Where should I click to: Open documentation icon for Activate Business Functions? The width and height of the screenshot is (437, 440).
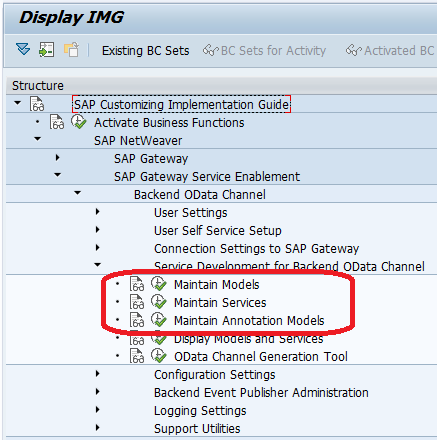click(57, 122)
